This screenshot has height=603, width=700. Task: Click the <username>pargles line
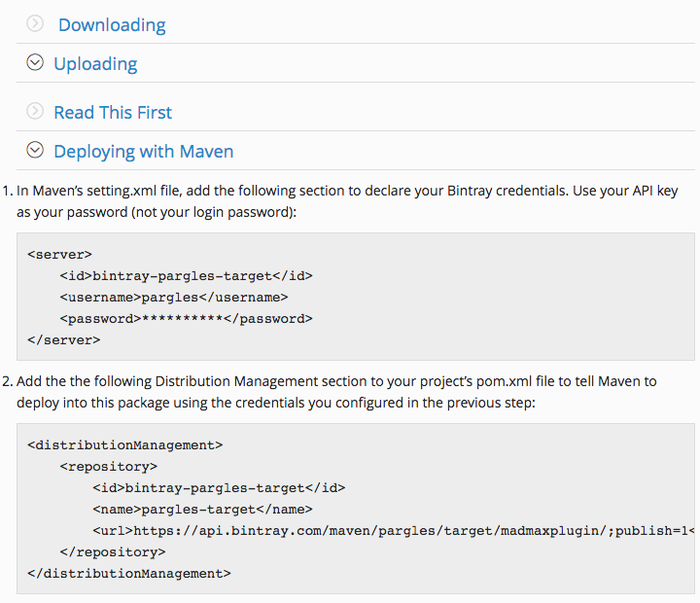[174, 298]
